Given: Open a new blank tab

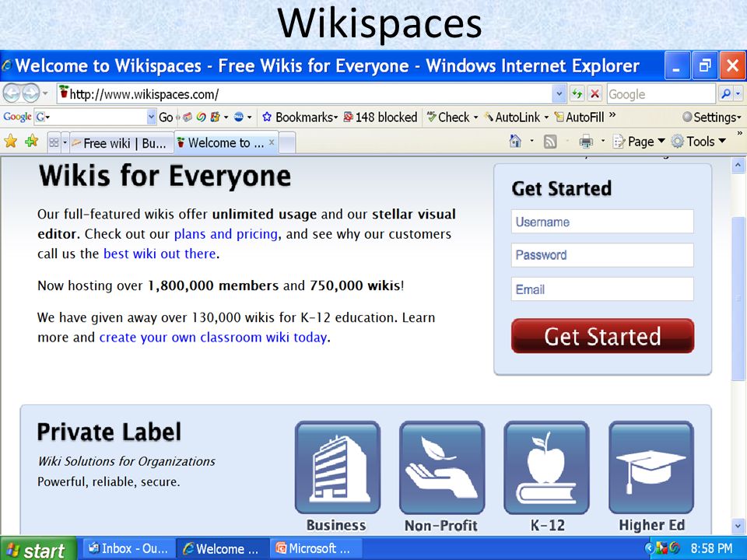Looking at the screenshot, I should [x=287, y=143].
